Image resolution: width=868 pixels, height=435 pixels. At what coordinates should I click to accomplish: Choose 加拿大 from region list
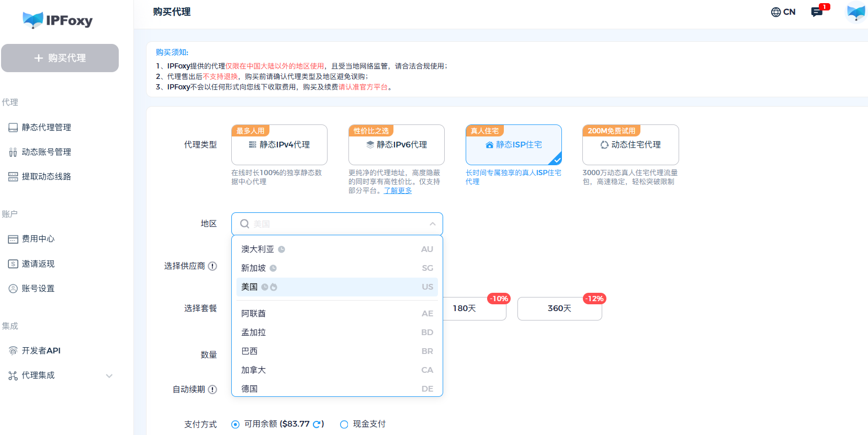(x=337, y=370)
